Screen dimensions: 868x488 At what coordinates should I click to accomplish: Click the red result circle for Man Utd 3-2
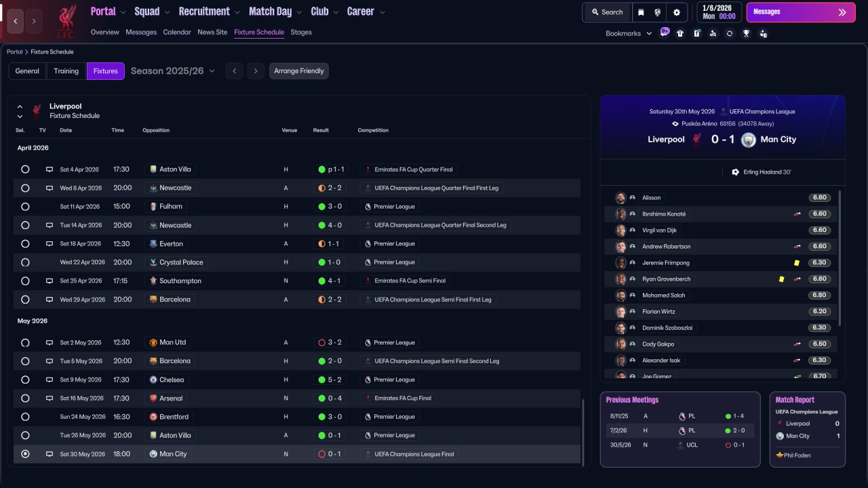322,343
